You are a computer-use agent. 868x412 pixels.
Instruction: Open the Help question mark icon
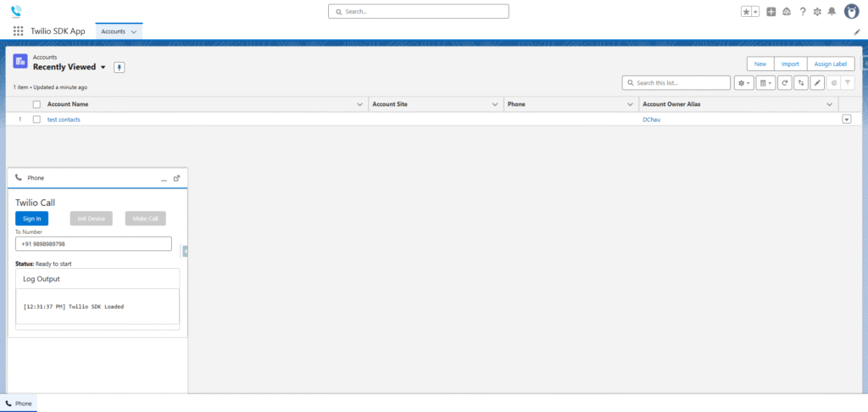coord(802,12)
